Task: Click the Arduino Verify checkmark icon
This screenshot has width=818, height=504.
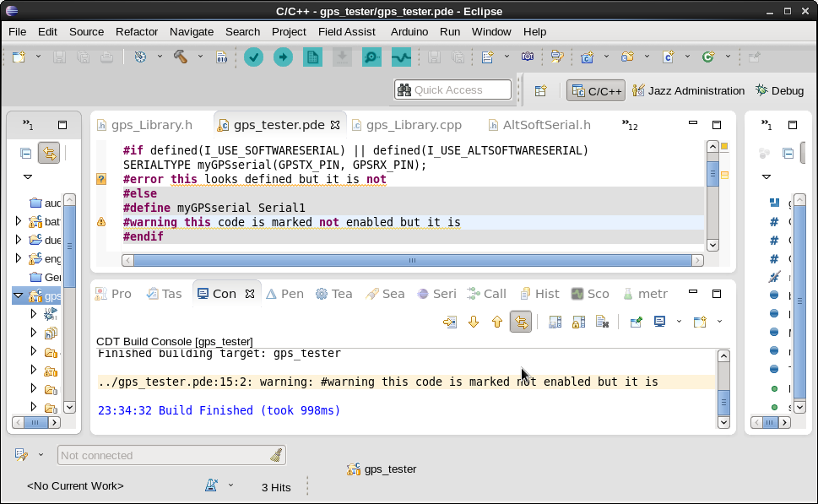Action: pos(253,57)
